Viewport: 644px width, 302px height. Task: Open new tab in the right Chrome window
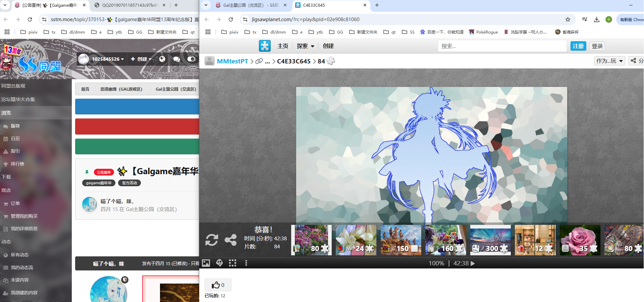click(377, 5)
